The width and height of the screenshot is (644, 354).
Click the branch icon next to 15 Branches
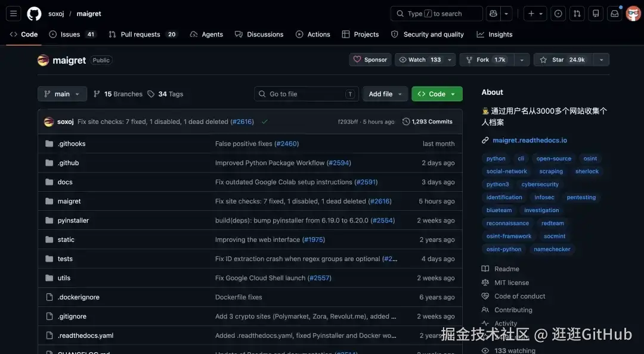[97, 94]
